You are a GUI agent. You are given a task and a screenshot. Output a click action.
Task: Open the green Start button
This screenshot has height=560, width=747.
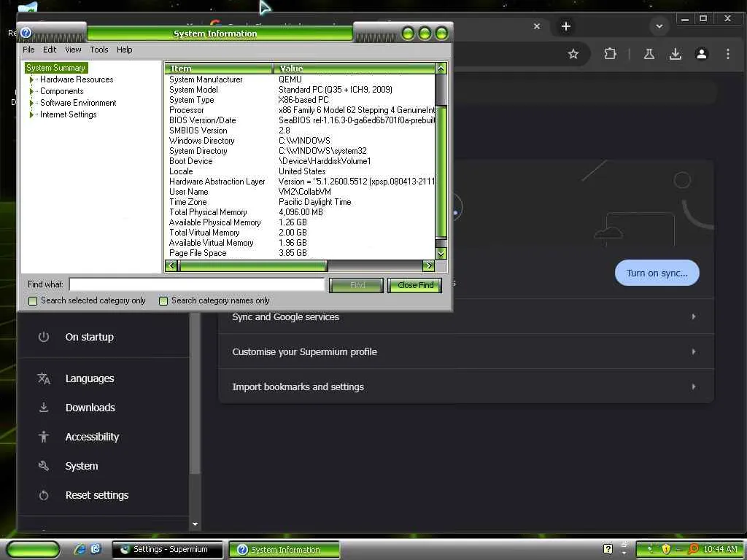coord(33,549)
